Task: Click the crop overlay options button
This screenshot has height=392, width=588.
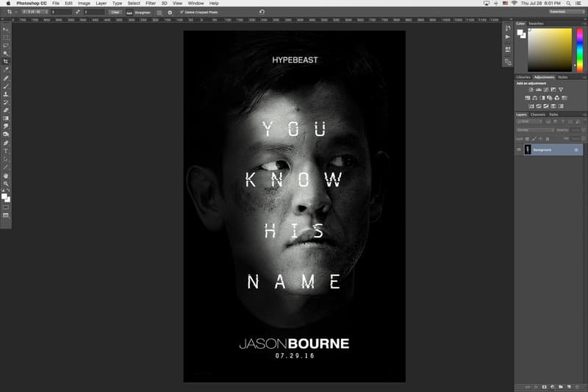Action: (159, 13)
